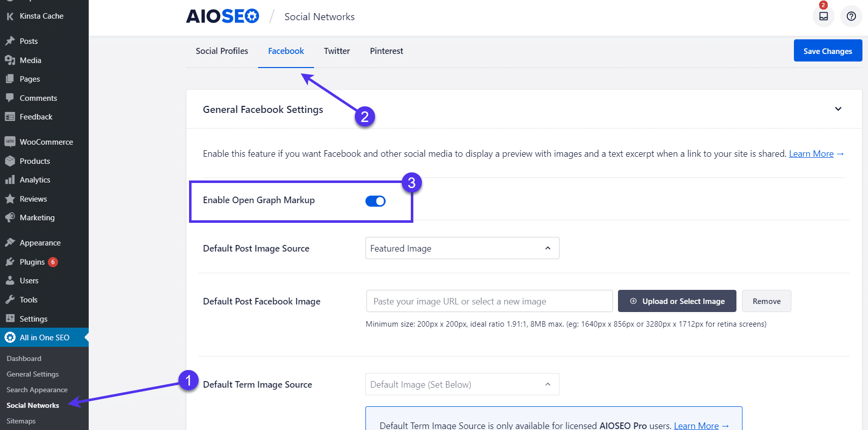Click the Save Changes button
The width and height of the screenshot is (868, 430).
pos(828,51)
